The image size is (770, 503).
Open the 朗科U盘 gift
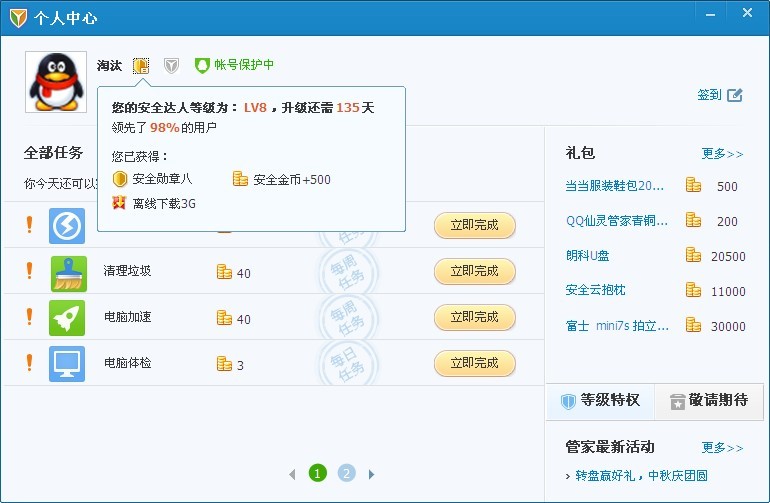587,256
